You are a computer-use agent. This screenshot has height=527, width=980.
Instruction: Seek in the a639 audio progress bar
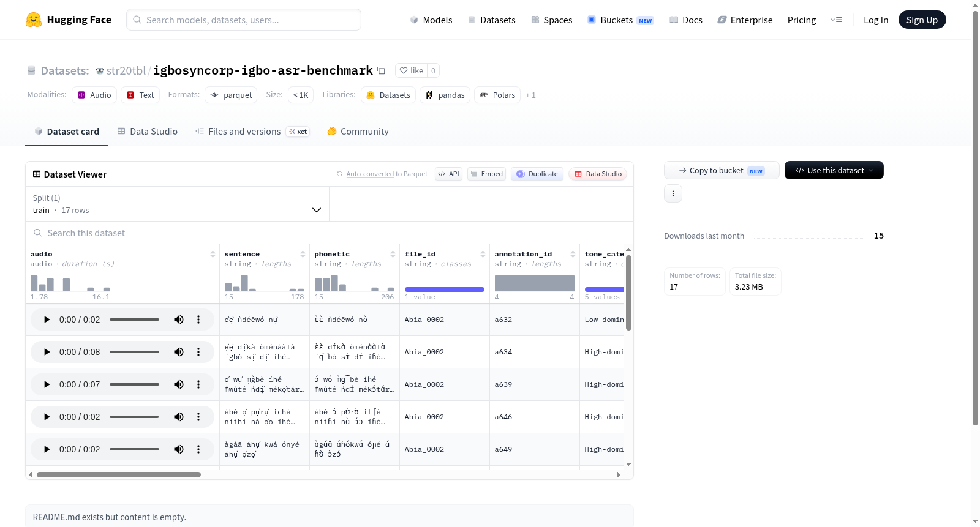pyautogui.click(x=134, y=384)
